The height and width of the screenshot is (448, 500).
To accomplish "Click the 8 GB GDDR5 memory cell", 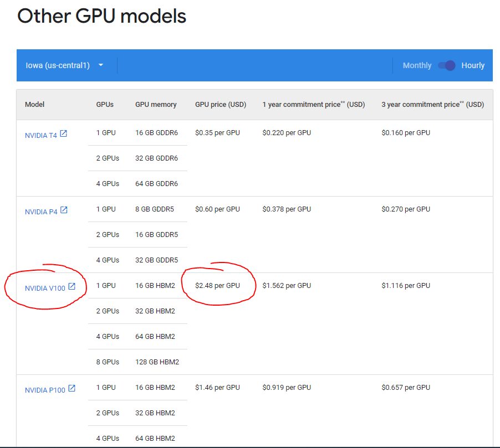I will click(x=155, y=209).
